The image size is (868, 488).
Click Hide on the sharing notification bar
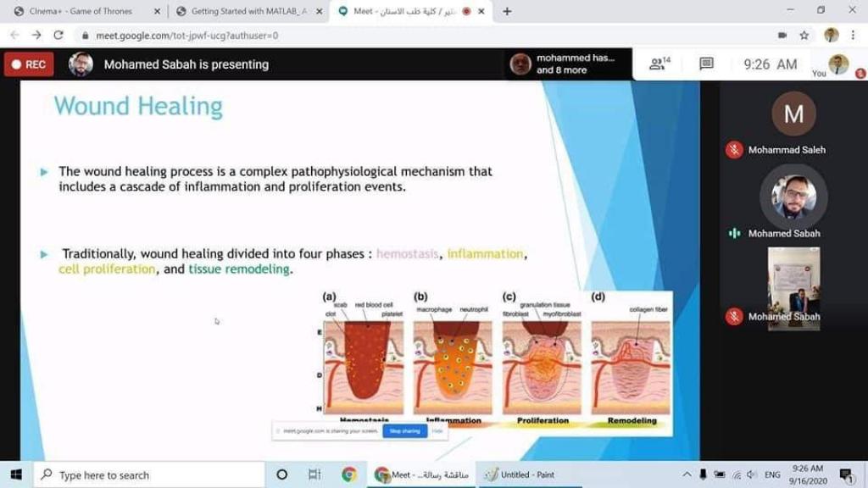click(437, 431)
